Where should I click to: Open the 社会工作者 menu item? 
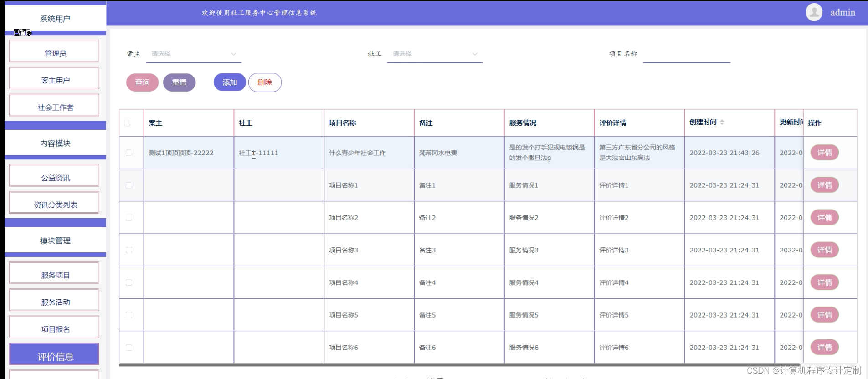tap(54, 105)
